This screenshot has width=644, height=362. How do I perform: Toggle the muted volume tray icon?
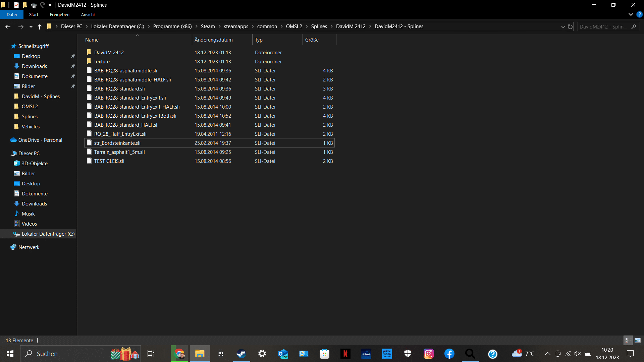578,354
